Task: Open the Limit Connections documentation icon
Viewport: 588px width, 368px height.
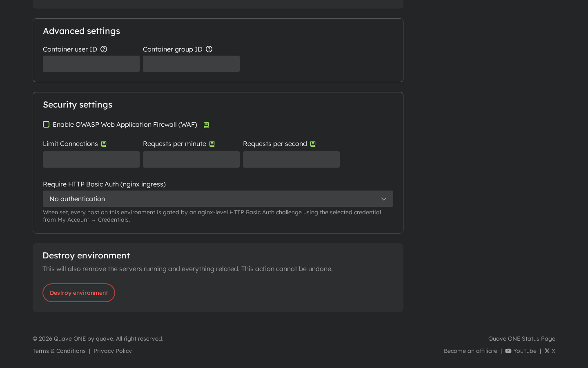Action: 104,144
